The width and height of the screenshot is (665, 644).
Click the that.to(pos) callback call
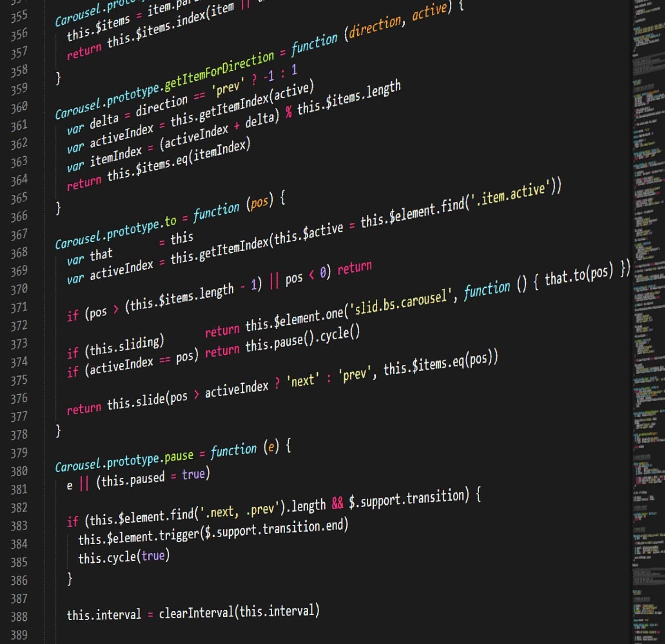pos(578,275)
